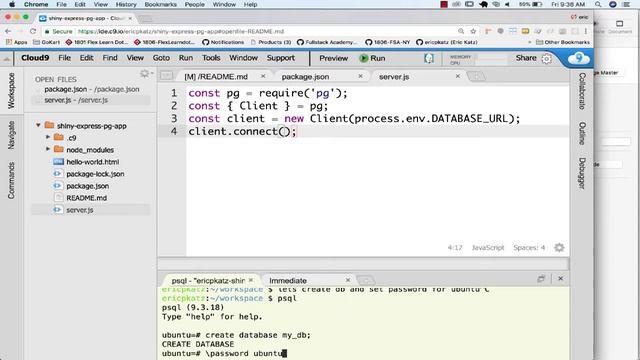
Task: Toggle the Outline side panel
Action: coord(582,133)
